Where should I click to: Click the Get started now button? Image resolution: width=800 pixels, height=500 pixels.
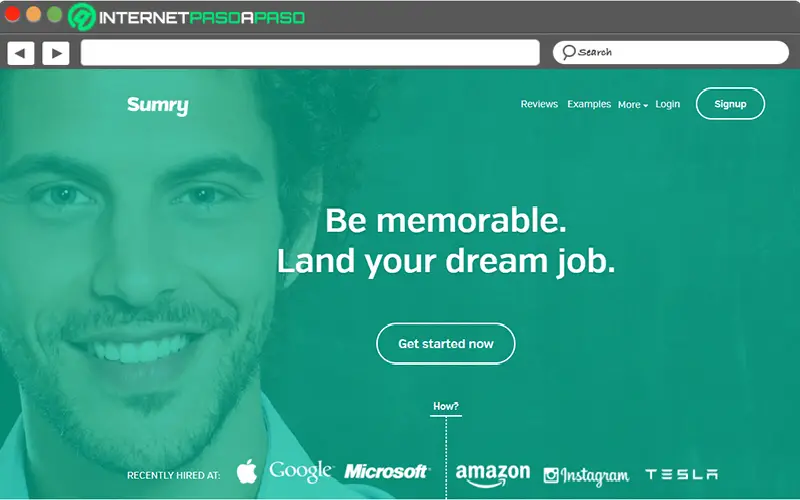pyautogui.click(x=445, y=343)
